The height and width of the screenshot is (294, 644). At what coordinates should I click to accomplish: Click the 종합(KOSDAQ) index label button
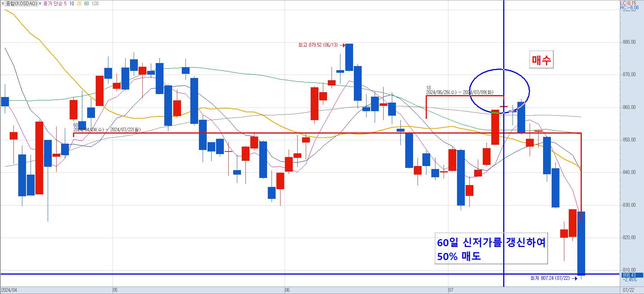(x=21, y=3)
